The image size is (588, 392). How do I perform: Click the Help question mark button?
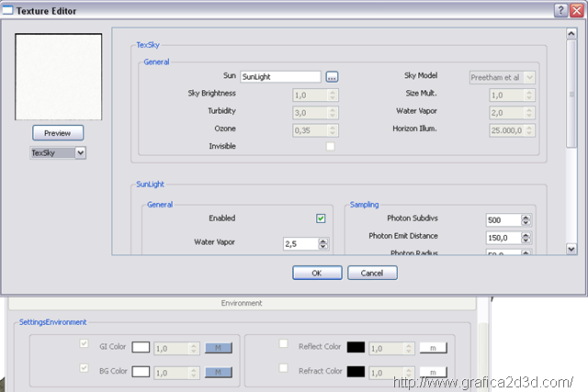[x=560, y=10]
